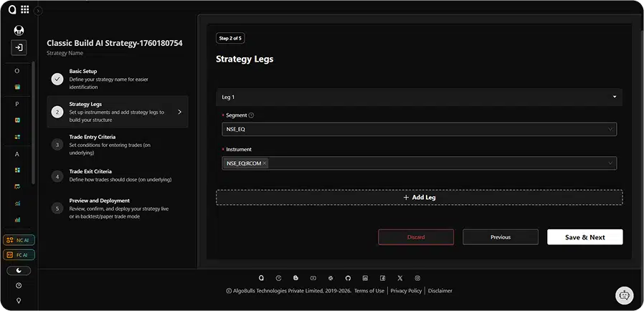Remove the NSE_EQ:RCOM instrument tag
644x311 pixels.
tap(265, 163)
